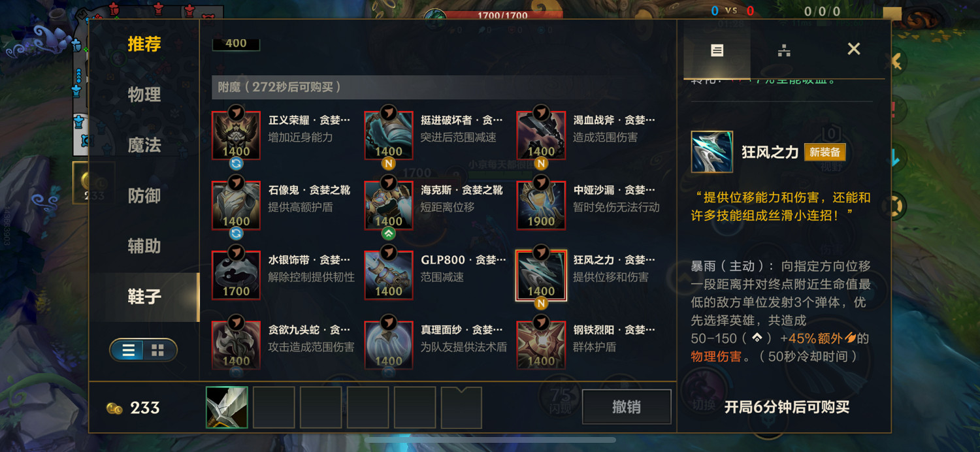The width and height of the screenshot is (980, 452).
Task: Select the 挺进破坏者 enchant item icon
Action: tap(389, 135)
